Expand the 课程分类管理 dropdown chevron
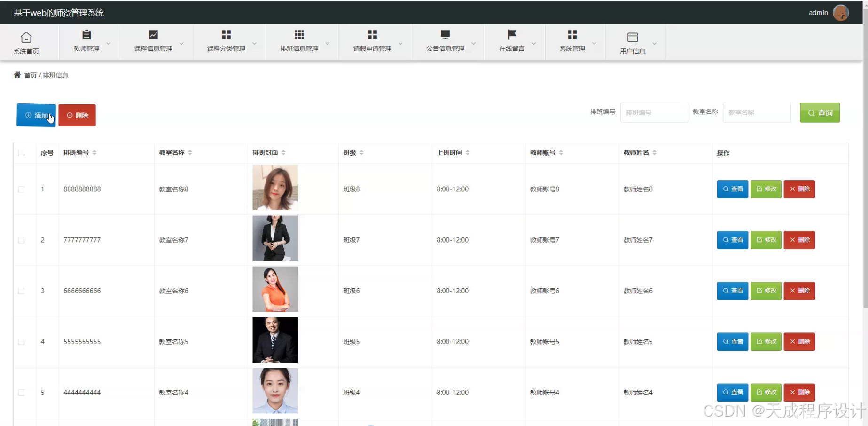 click(x=255, y=43)
